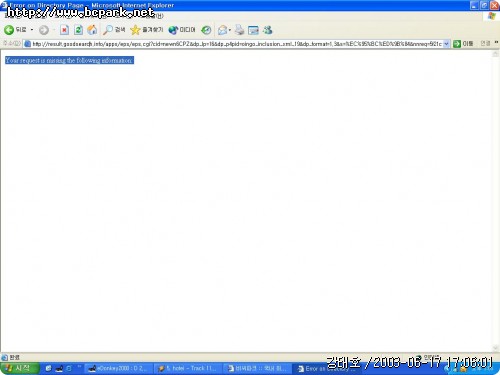Open the Favorites star button
This screenshot has width=500, height=375.
[x=147, y=30]
